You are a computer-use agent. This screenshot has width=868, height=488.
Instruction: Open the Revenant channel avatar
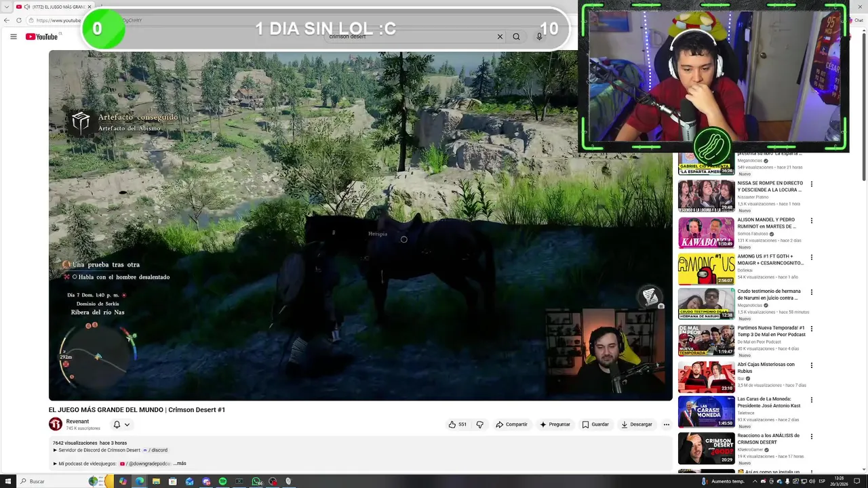coord(56,424)
